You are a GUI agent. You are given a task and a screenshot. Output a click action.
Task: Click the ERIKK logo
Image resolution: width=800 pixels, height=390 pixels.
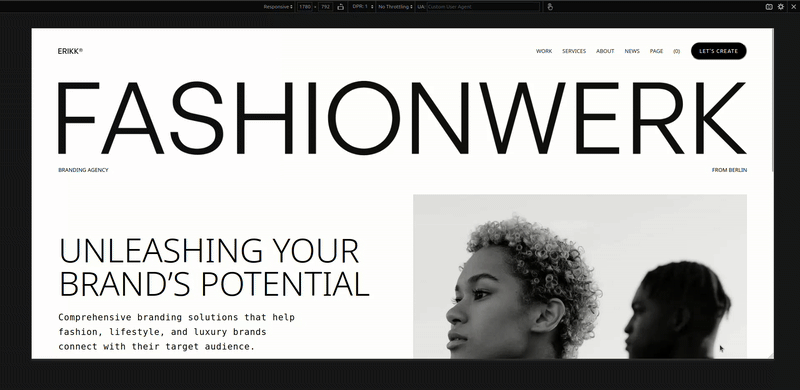[x=70, y=51]
